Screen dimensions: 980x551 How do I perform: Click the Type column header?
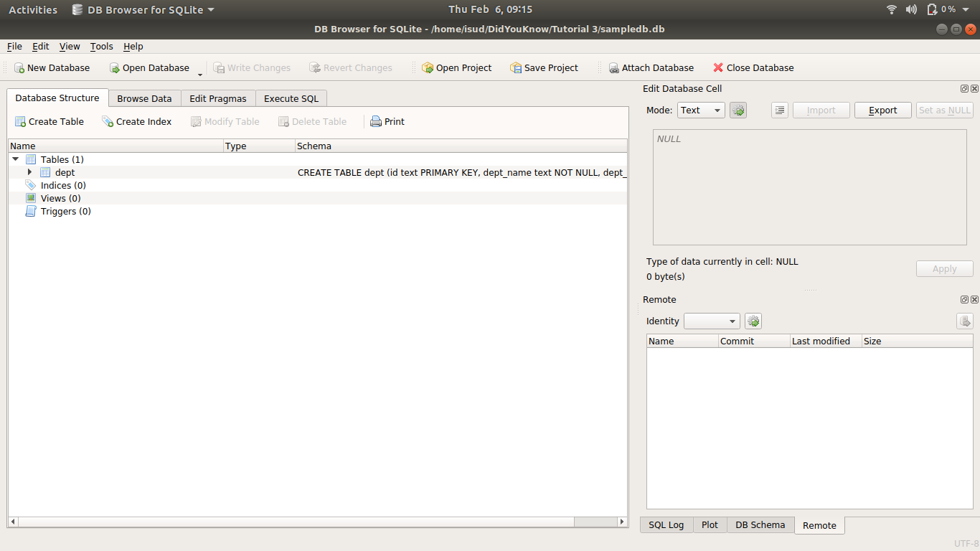click(260, 146)
